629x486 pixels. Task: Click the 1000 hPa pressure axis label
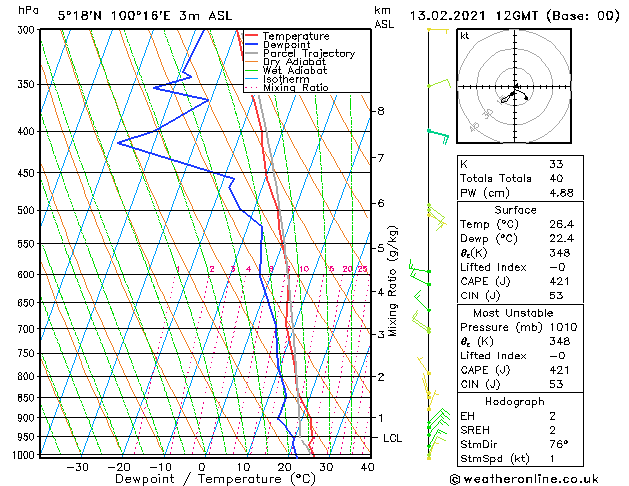point(23,455)
